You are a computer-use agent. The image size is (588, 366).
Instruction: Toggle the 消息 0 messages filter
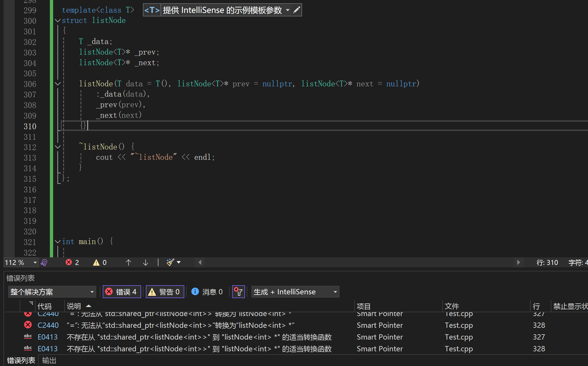pos(207,292)
